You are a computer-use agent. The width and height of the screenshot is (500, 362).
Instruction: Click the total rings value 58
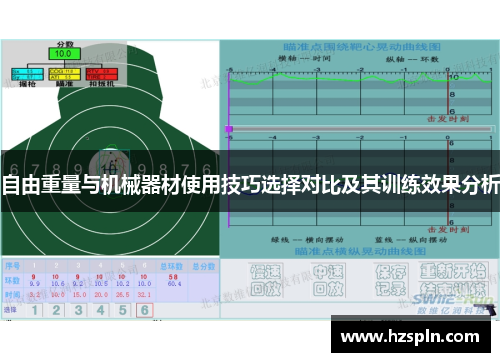173,277
